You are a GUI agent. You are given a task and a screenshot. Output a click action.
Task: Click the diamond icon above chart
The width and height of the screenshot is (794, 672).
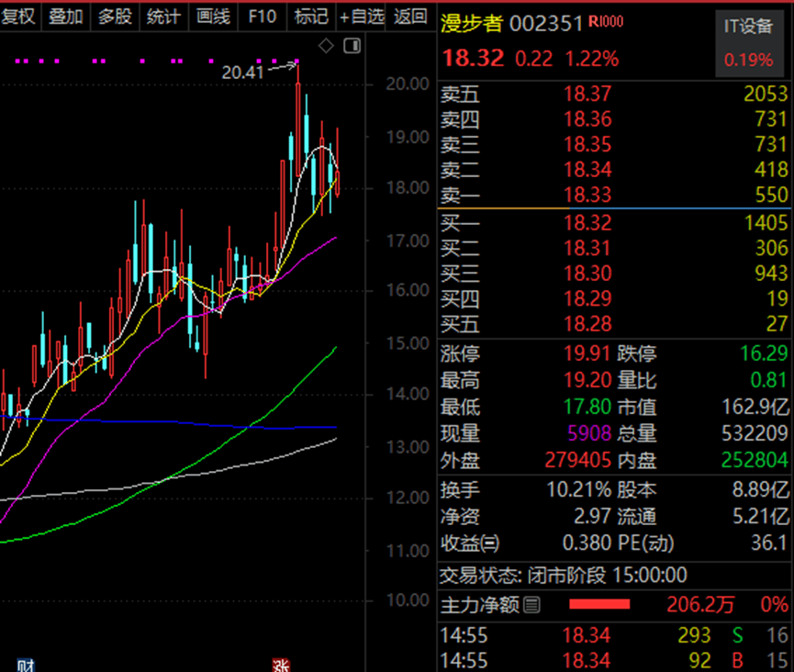(x=326, y=46)
